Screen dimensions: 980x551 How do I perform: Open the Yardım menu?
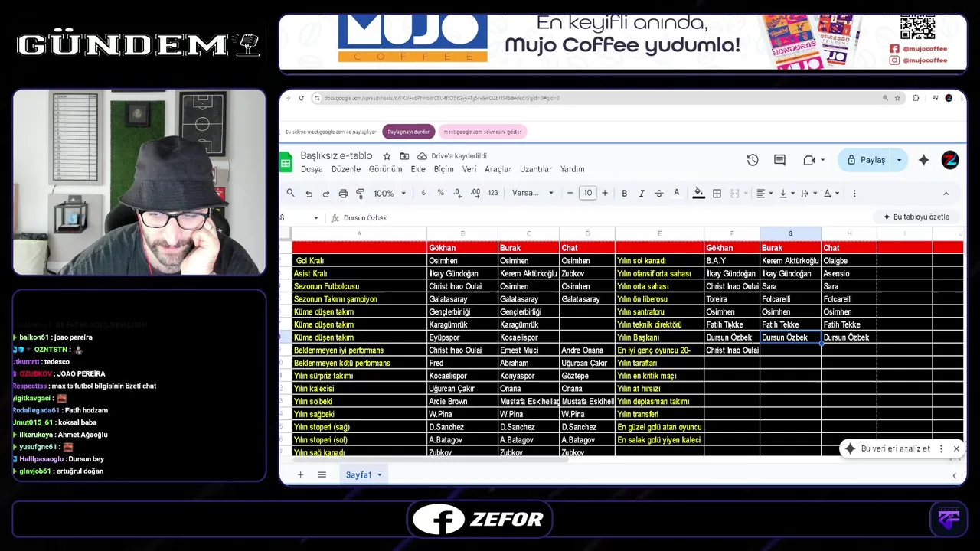click(573, 169)
